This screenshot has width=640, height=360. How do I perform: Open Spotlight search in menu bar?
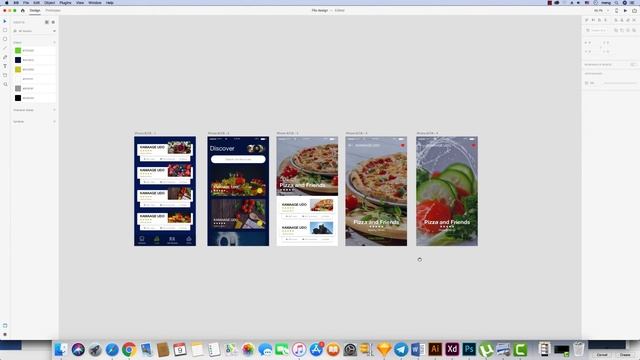pos(617,2)
